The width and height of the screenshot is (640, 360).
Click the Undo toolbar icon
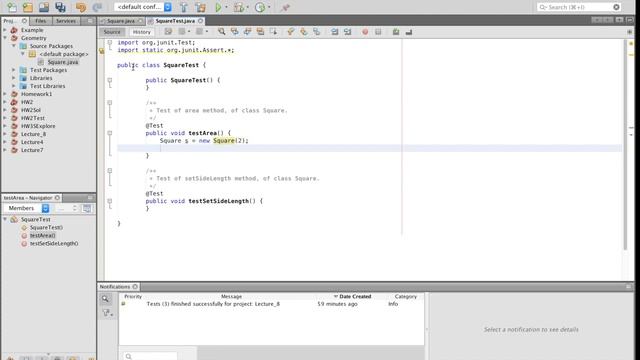(x=81, y=7)
